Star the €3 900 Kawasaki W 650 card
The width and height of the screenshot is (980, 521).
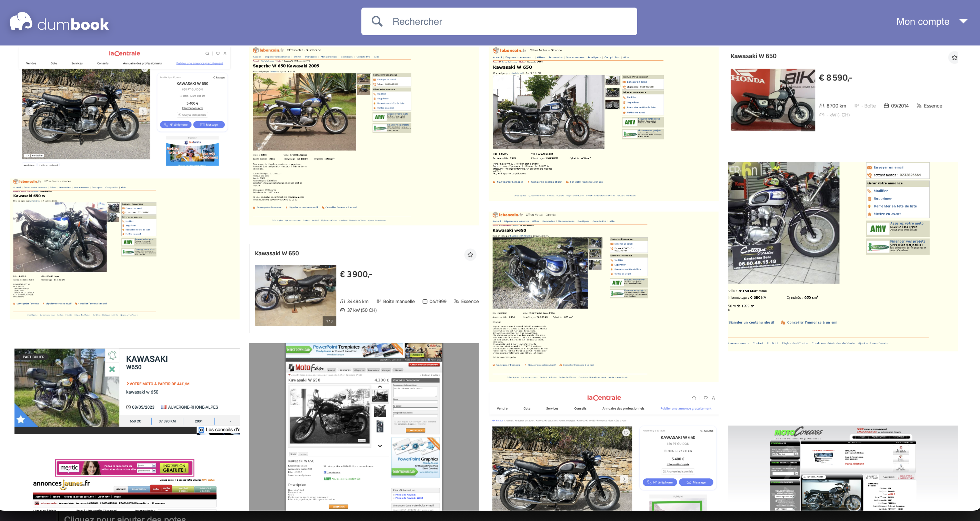pos(470,255)
